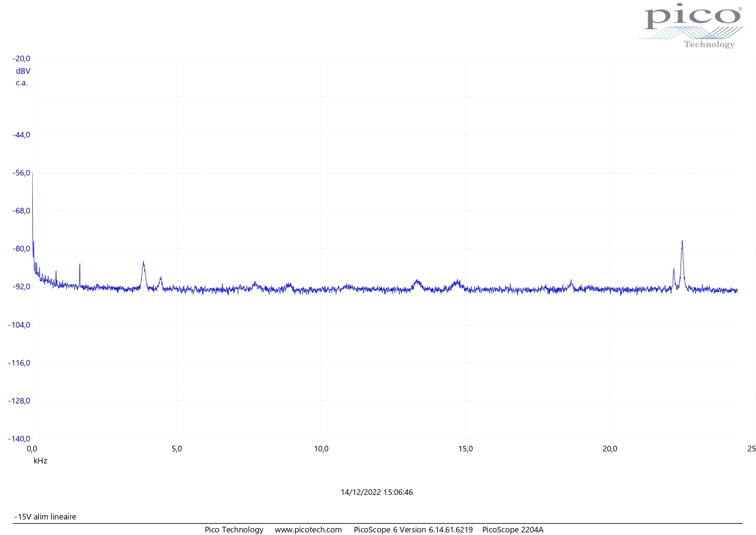Screen dimensions: 756x535
Task: Select the 15,0 frequency axis label
Action: (x=465, y=449)
